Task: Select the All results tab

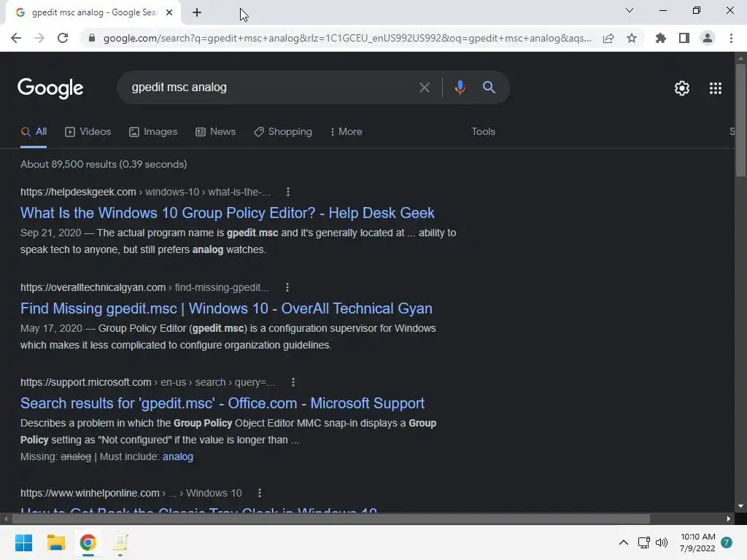Action: pyautogui.click(x=34, y=132)
